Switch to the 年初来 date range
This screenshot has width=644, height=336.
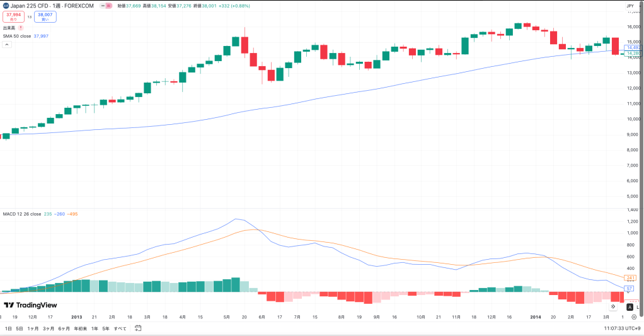click(80, 328)
